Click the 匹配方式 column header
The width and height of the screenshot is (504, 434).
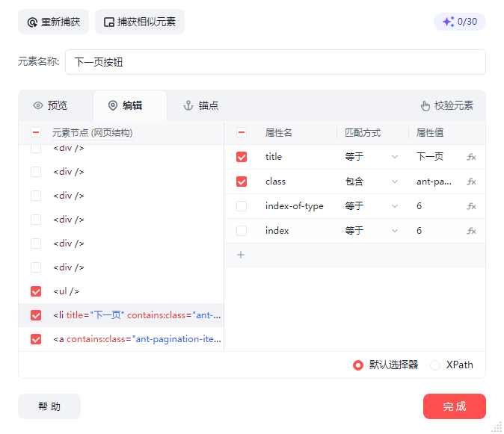point(363,132)
